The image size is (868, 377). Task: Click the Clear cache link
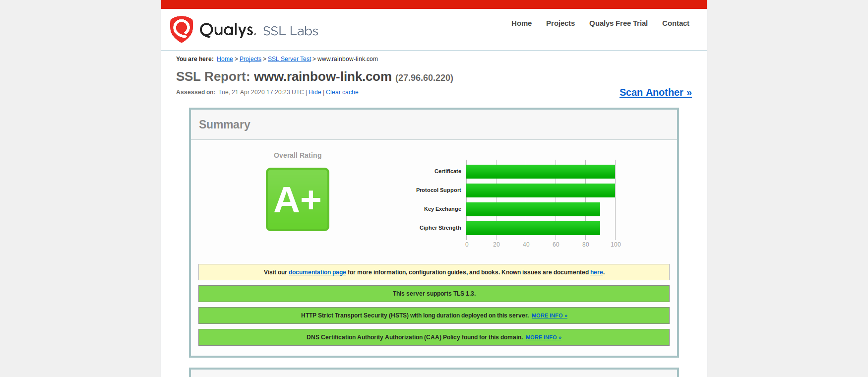[342, 92]
